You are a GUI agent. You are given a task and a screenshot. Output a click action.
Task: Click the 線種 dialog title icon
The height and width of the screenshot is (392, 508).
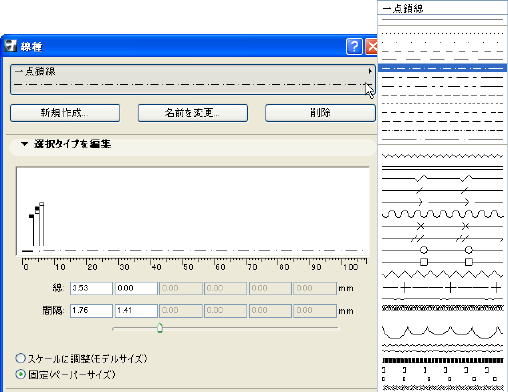10,46
